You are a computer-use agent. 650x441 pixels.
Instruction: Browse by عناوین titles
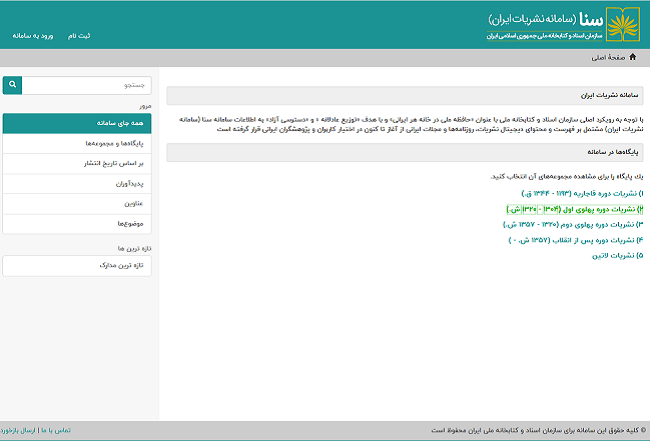pyautogui.click(x=77, y=204)
